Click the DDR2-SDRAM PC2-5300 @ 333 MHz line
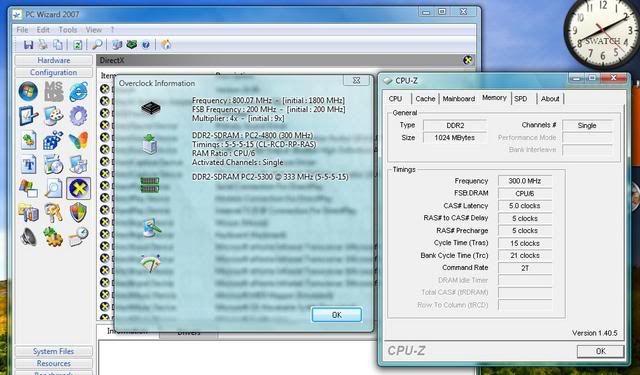The image size is (640, 375). (x=270, y=177)
